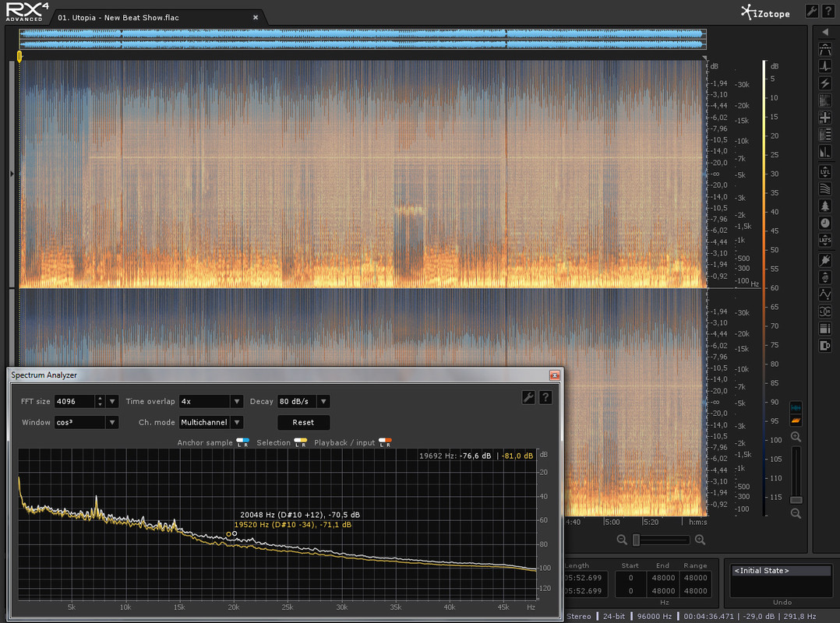
Task: Collapse the module panel with the arrow
Action: point(825,32)
